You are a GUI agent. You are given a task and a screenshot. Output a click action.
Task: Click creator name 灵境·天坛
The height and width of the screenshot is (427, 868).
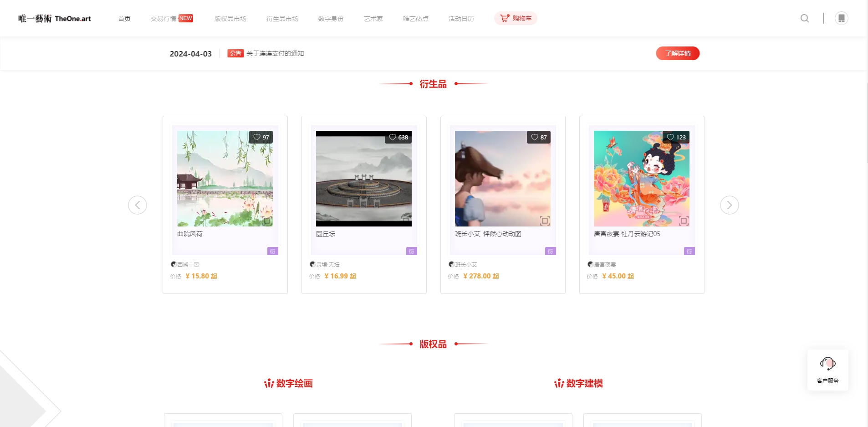coord(328,264)
